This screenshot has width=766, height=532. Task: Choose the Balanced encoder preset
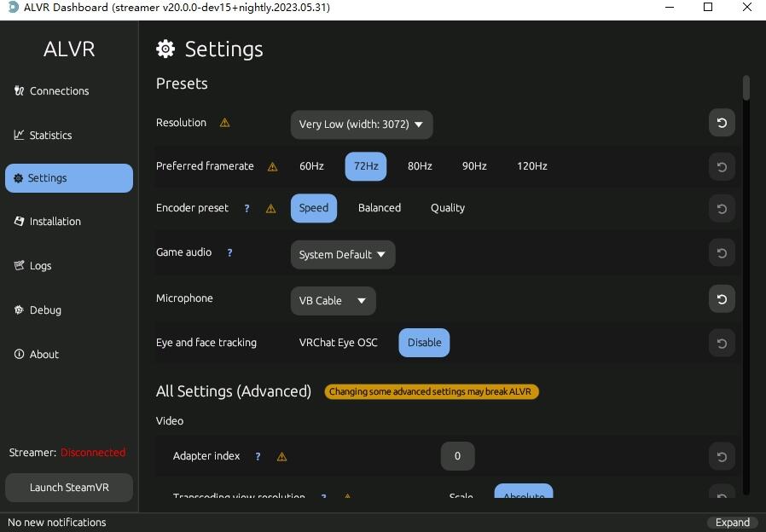point(380,208)
